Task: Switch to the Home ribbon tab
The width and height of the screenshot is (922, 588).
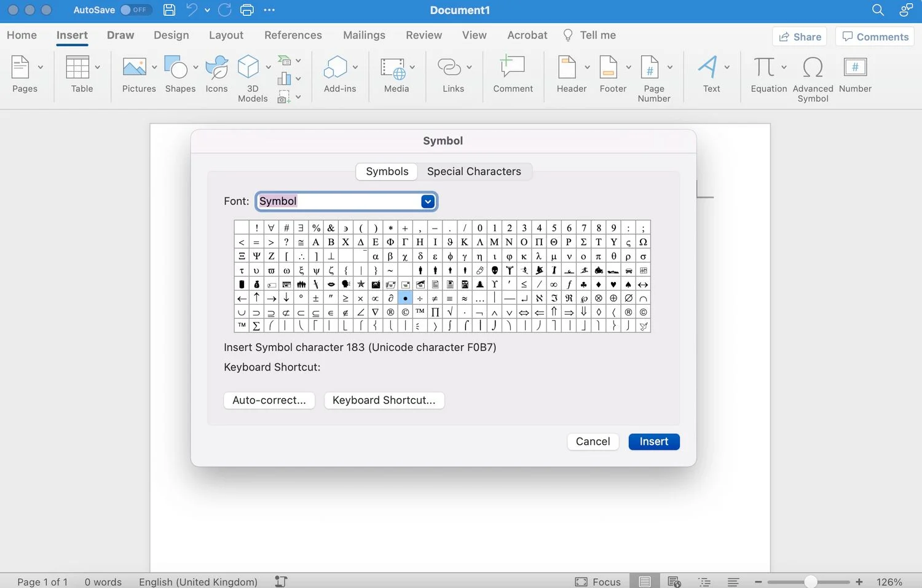Action: (22, 35)
